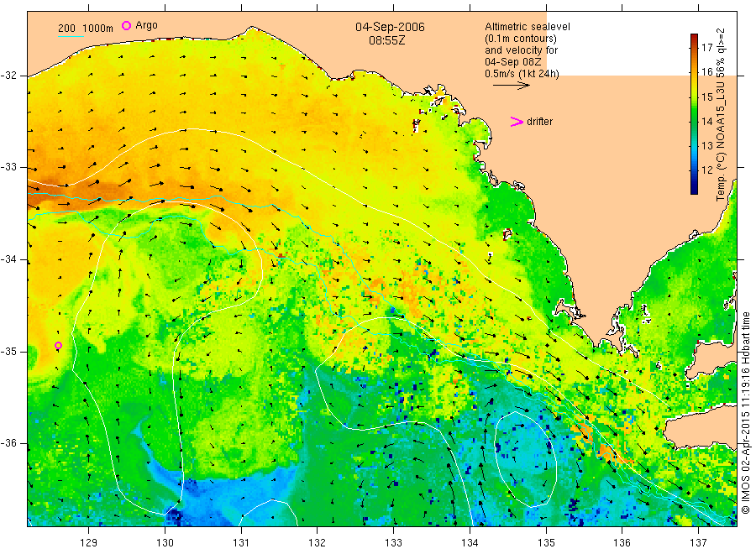The width and height of the screenshot is (756, 554).
Task: Click the '135' longitude axis label
Action: pyautogui.click(x=546, y=543)
